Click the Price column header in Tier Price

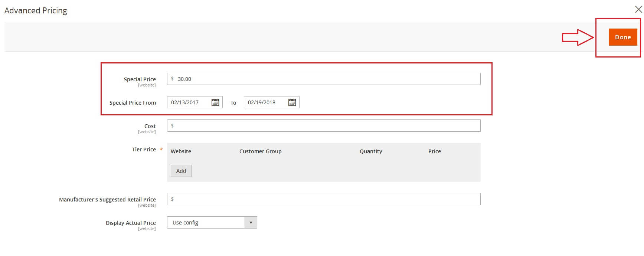435,151
